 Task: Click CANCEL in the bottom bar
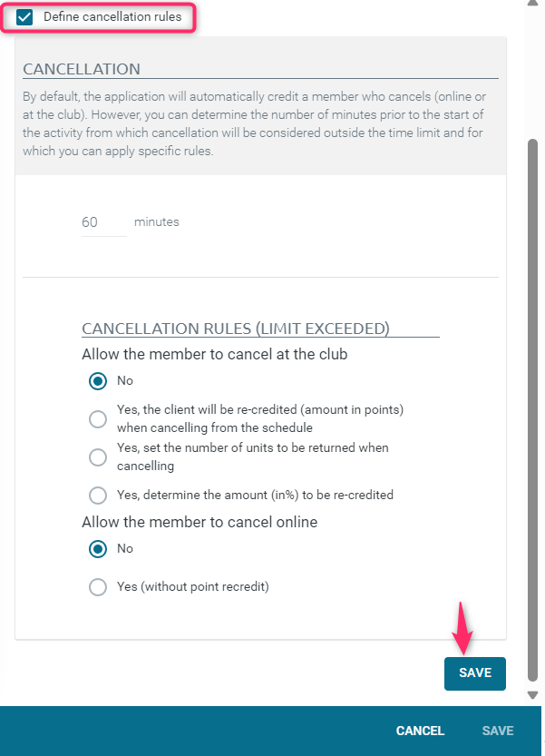pyautogui.click(x=420, y=731)
